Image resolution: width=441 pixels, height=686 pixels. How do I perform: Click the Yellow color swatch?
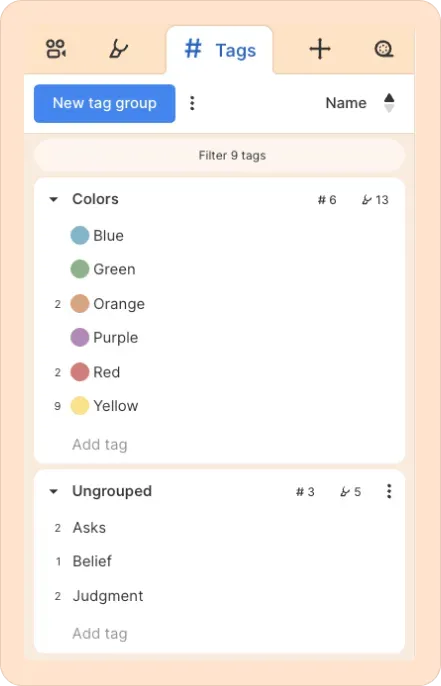[80, 406]
